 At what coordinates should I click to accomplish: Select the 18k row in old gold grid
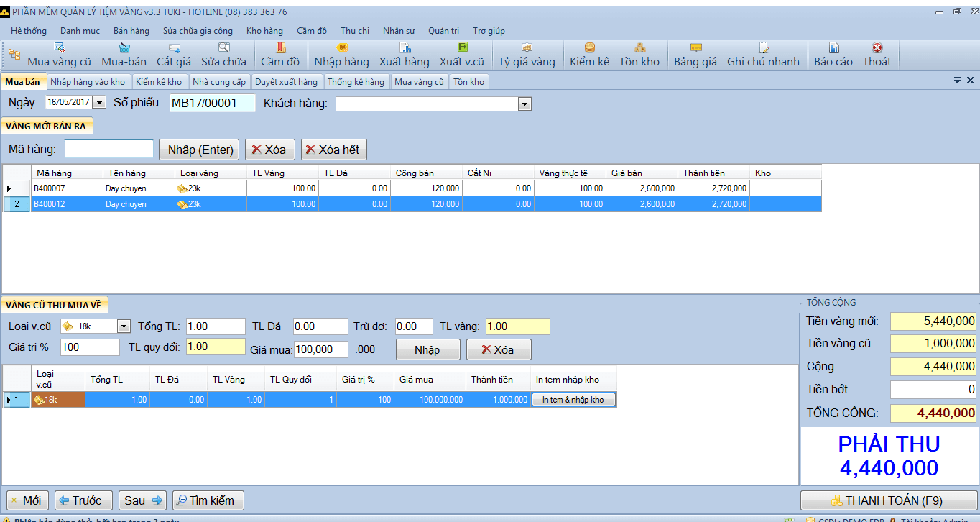click(x=310, y=400)
